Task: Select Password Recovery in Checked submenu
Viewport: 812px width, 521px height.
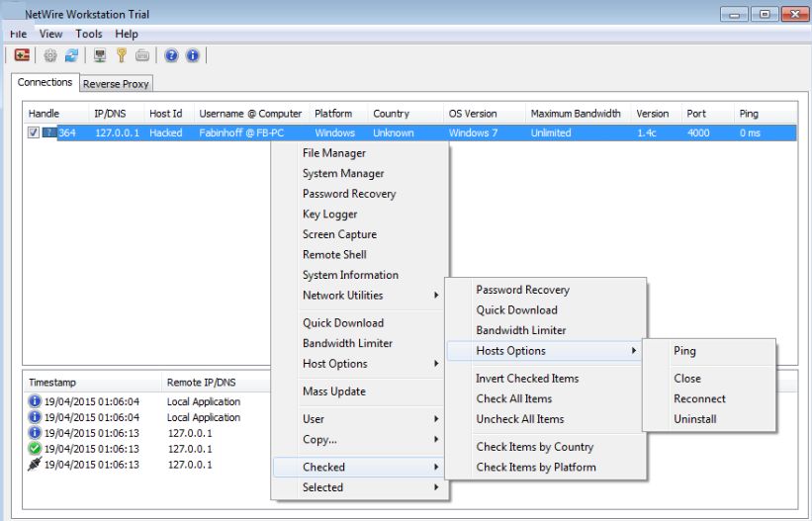Action: tap(522, 290)
